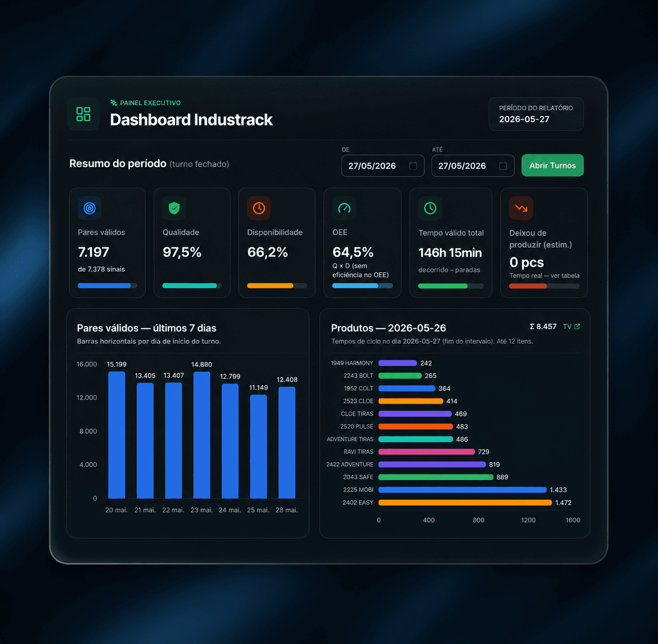This screenshot has height=644, width=658.
Task: Click the Pares válidos target icon
Action: (90, 208)
